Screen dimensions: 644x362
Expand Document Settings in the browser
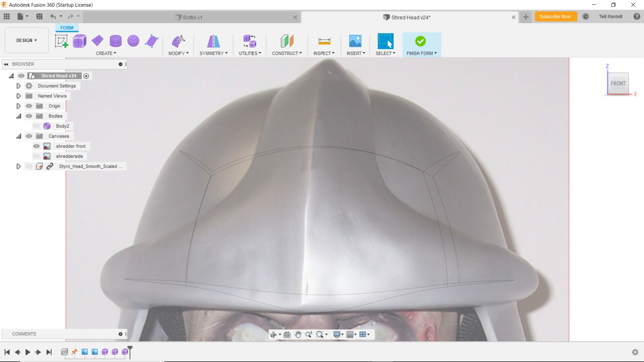pyautogui.click(x=18, y=86)
